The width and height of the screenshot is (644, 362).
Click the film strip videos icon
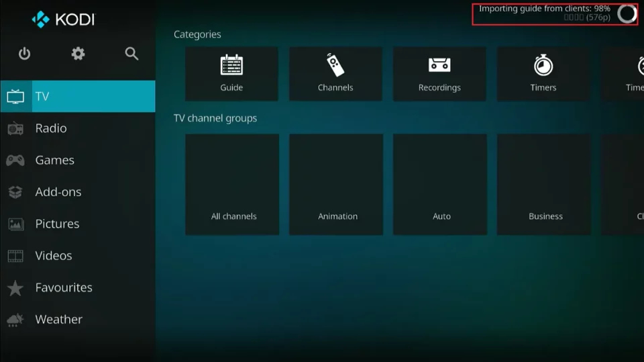tap(15, 256)
